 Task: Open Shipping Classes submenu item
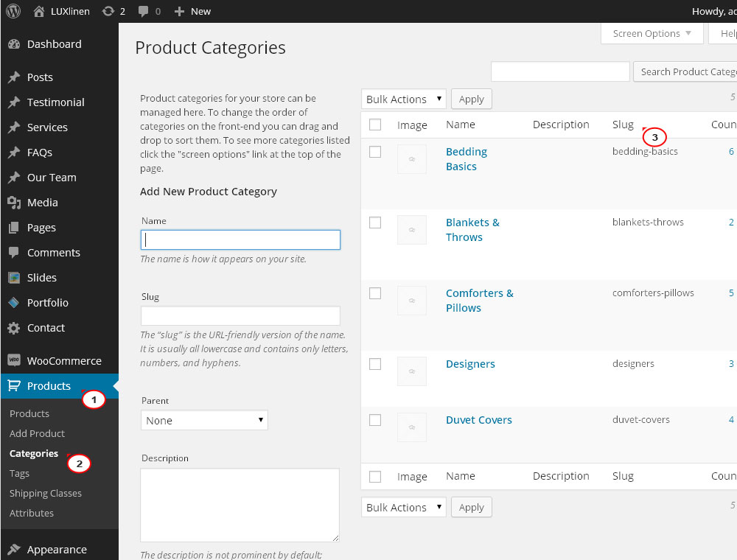[x=46, y=493]
